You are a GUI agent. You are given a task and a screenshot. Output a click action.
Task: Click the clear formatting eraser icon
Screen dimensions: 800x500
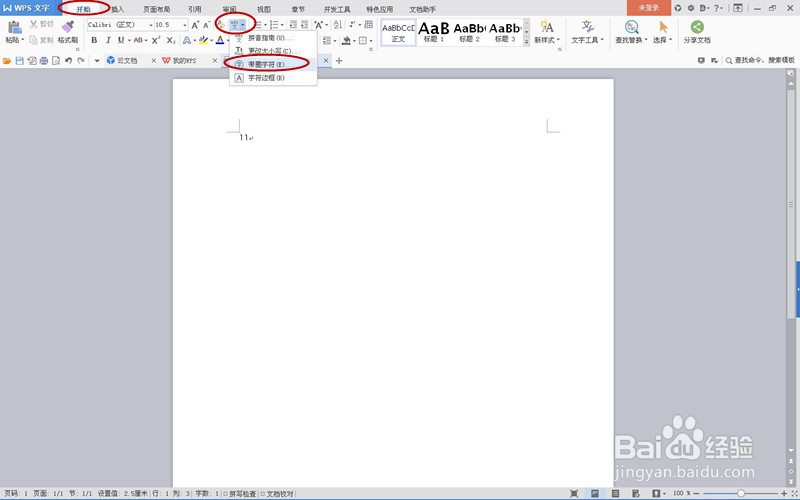(220, 24)
